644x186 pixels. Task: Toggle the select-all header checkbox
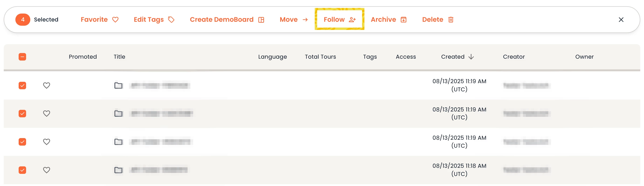tap(22, 57)
